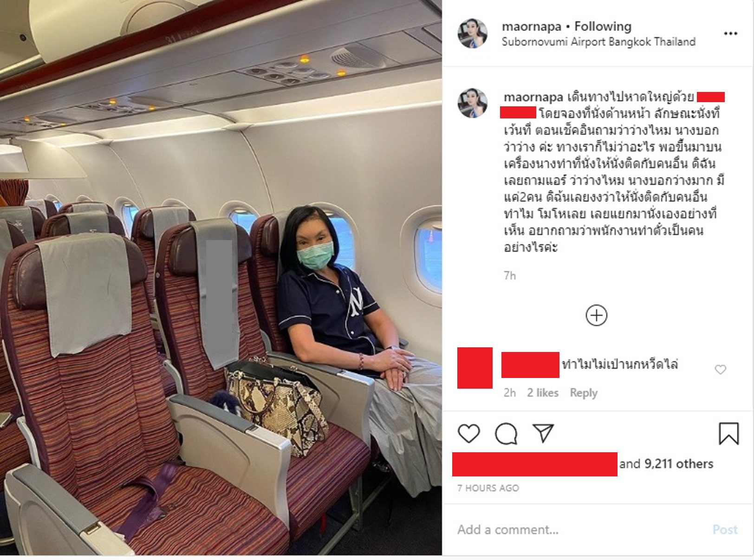The image size is (754, 560).
Task: Like the comment with small heart
Action: click(720, 370)
